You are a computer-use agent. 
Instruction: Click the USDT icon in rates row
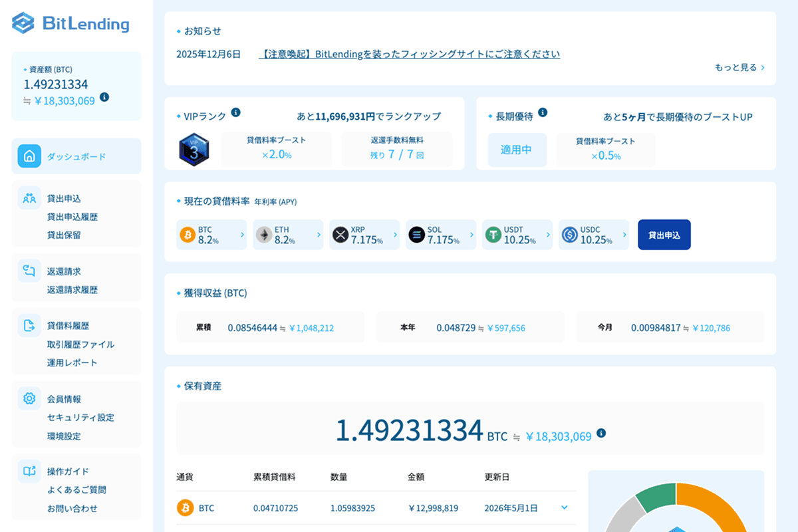click(x=493, y=235)
